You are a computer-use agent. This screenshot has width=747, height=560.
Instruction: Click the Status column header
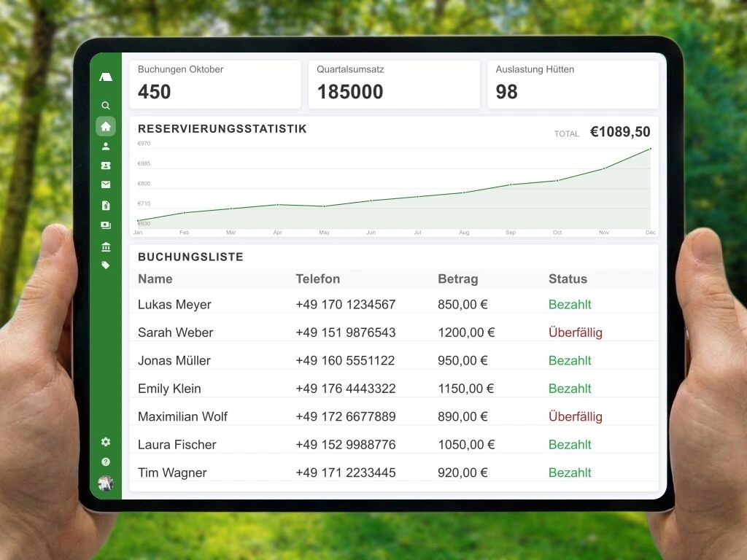coord(568,279)
